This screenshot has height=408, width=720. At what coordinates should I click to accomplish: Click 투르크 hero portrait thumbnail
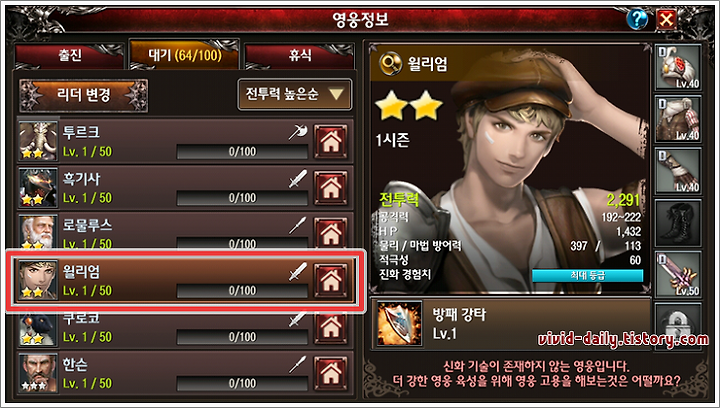(x=38, y=141)
